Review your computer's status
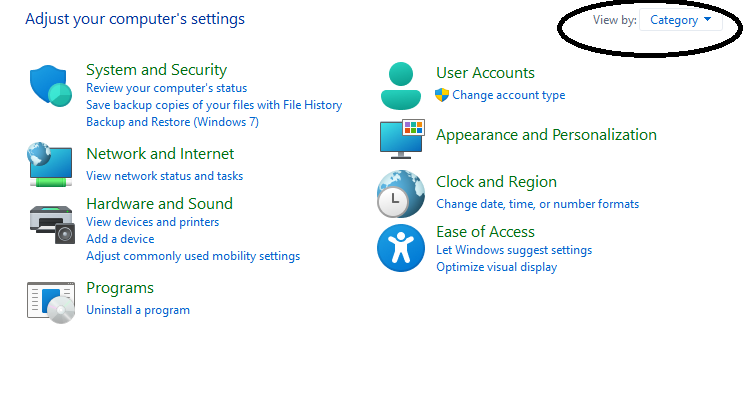 click(167, 88)
